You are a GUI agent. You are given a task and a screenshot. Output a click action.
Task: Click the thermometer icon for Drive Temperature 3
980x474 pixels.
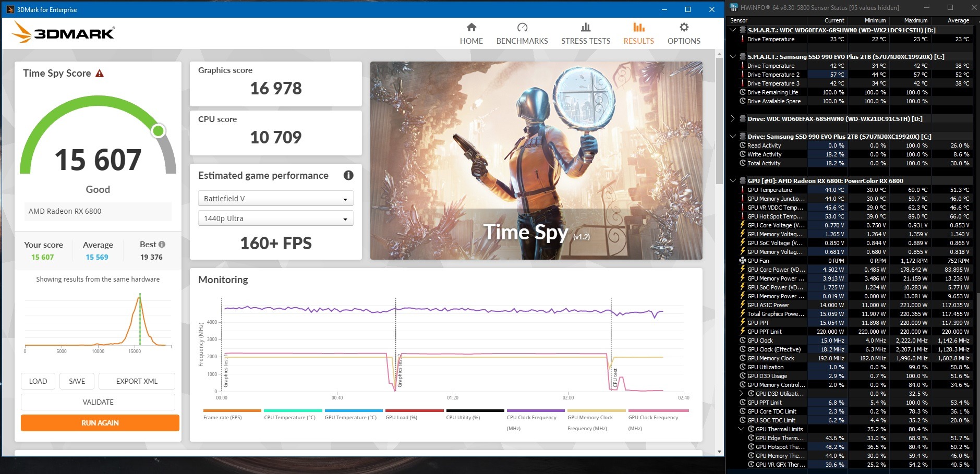pos(743,83)
